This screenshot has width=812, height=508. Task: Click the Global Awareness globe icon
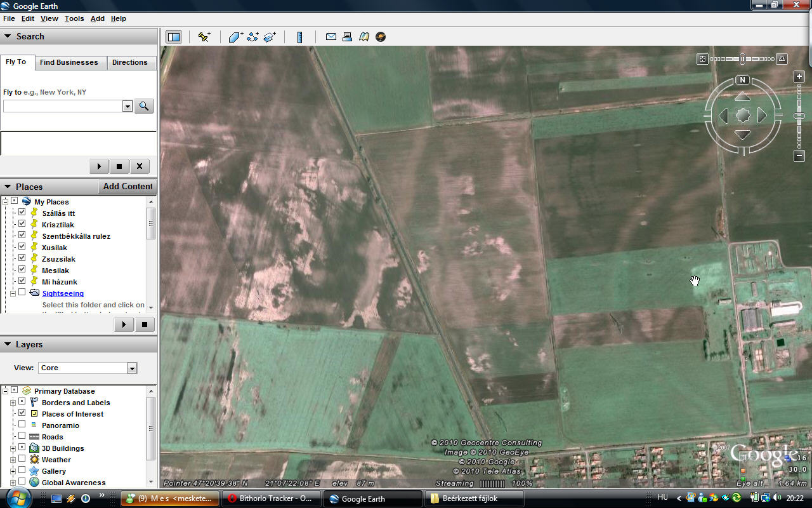click(34, 482)
